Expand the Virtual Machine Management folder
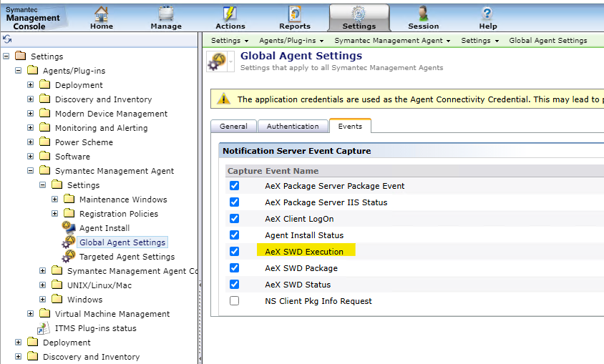This screenshot has height=364, width=604. pos(31,314)
